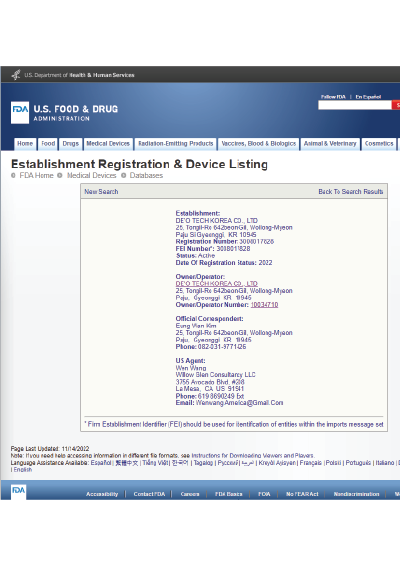
Task: Open the Radiation-Emitting Products tab
Action: point(176,144)
